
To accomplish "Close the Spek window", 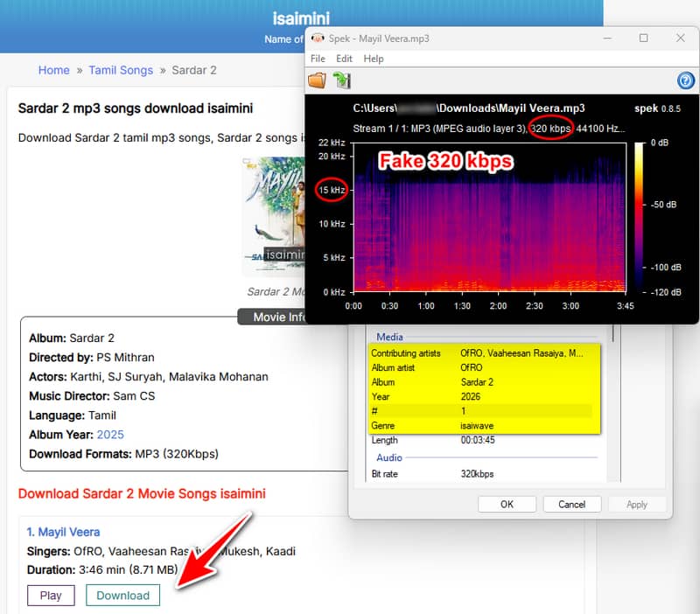I will click(680, 38).
